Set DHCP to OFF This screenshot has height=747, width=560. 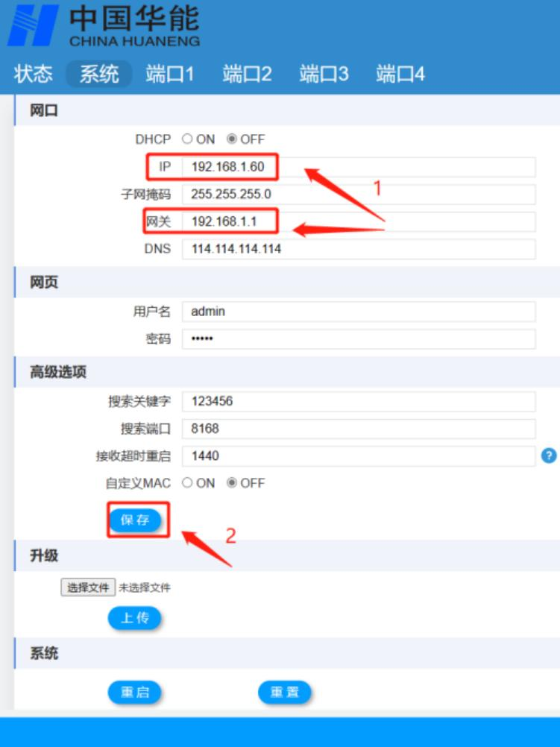coord(231,139)
